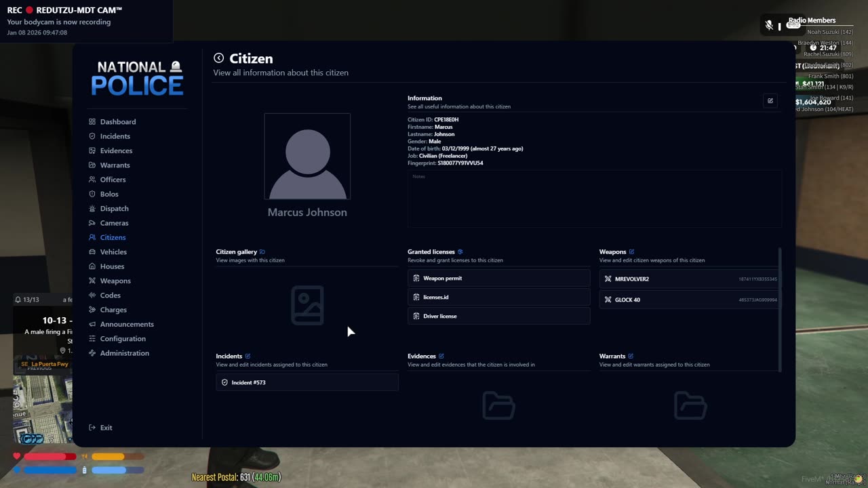868x488 pixels.
Task: Click the citizen profile photo placeholder
Action: (307, 157)
